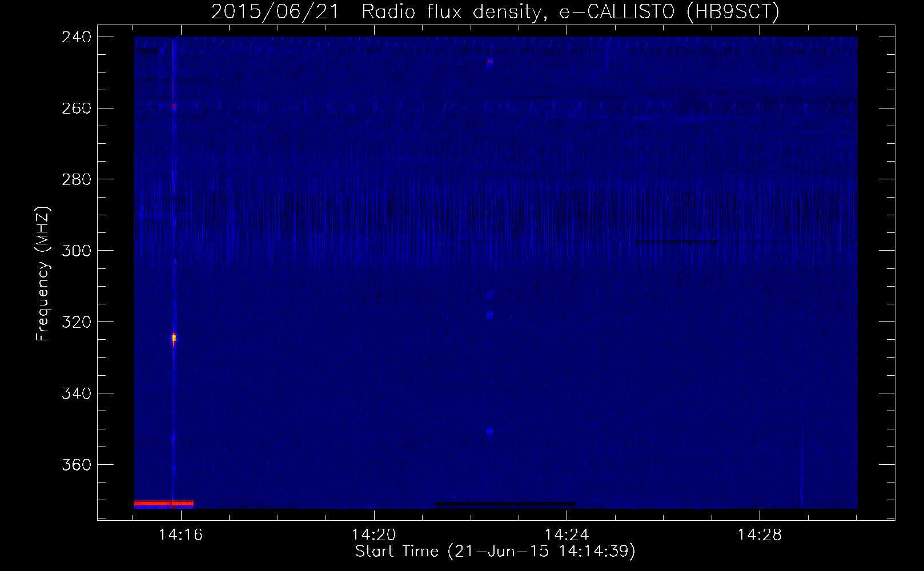Click the blue spot near 318 MHz
Screen dimensions: 924x571
tap(490, 315)
